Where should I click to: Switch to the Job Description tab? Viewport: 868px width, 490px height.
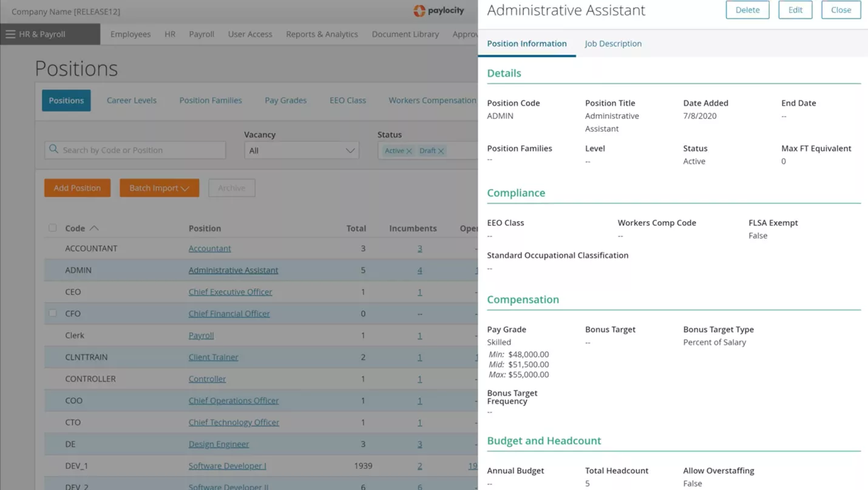click(x=612, y=44)
